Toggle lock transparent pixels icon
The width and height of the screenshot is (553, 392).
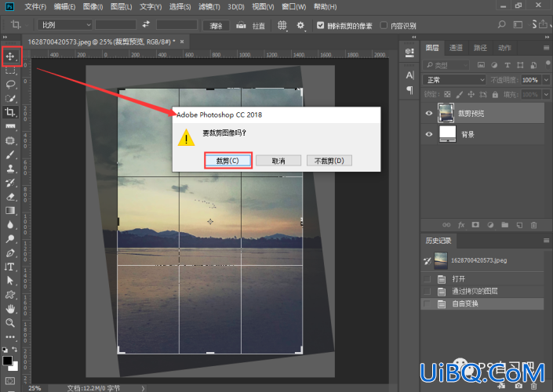click(447, 95)
